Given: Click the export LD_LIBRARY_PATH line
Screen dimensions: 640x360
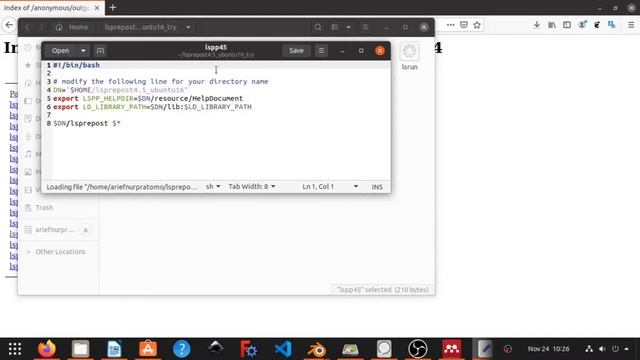Looking at the screenshot, I should tap(152, 107).
